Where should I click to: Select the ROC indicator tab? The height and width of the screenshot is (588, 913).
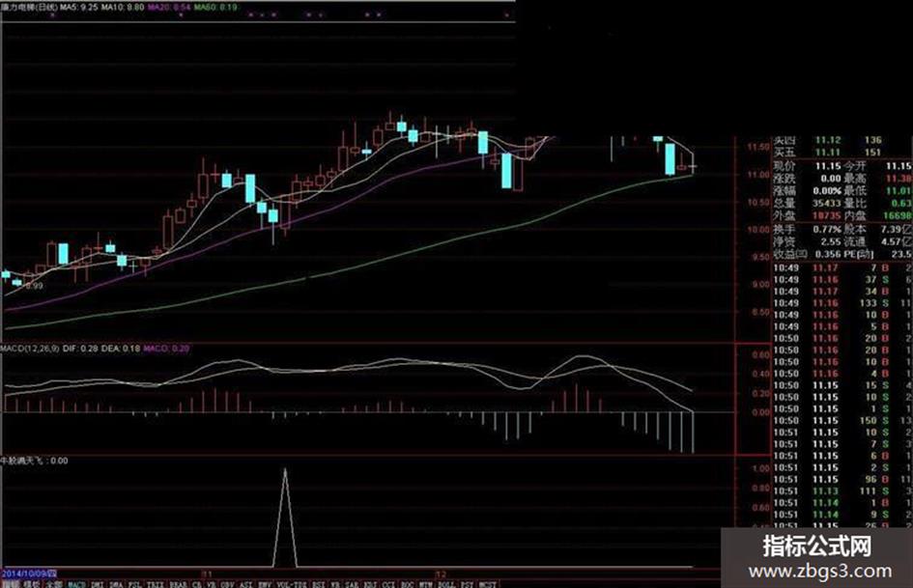click(x=407, y=584)
